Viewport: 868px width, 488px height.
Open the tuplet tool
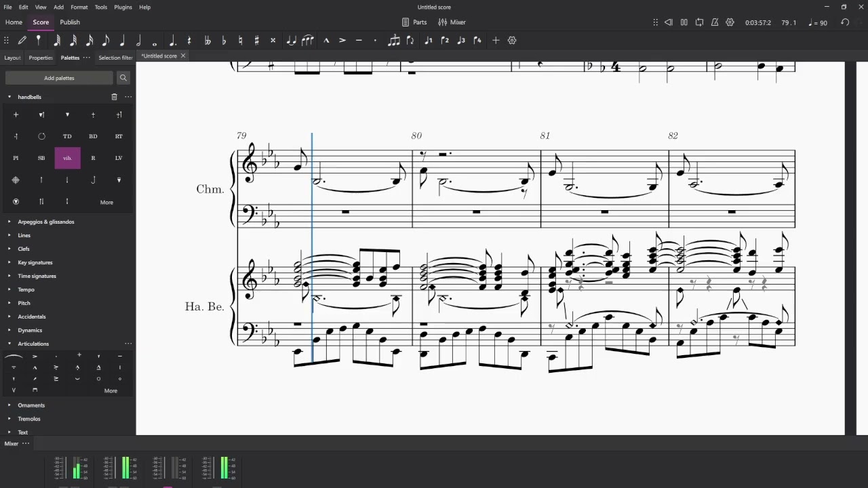pyautogui.click(x=394, y=41)
